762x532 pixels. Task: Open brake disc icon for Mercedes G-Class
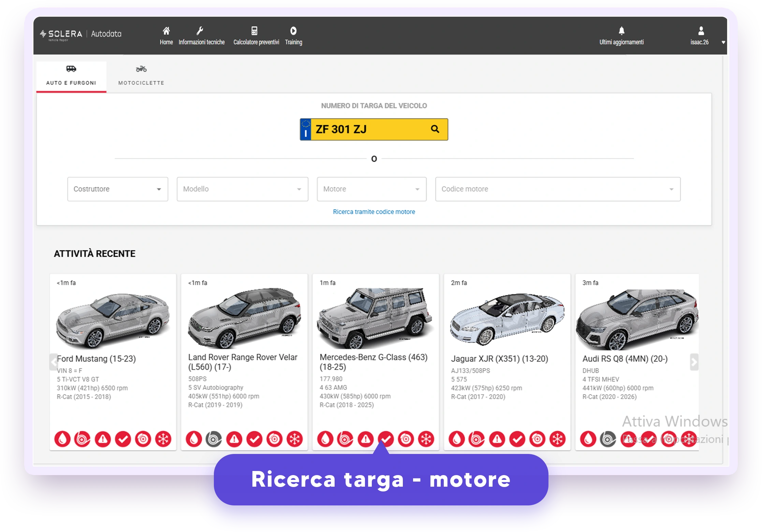(x=406, y=439)
